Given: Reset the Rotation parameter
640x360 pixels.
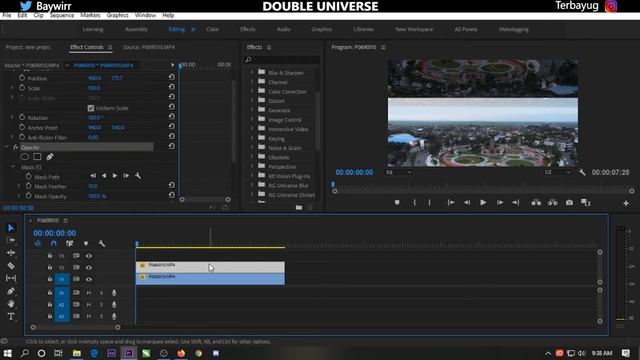Looking at the screenshot, I should tap(172, 117).
